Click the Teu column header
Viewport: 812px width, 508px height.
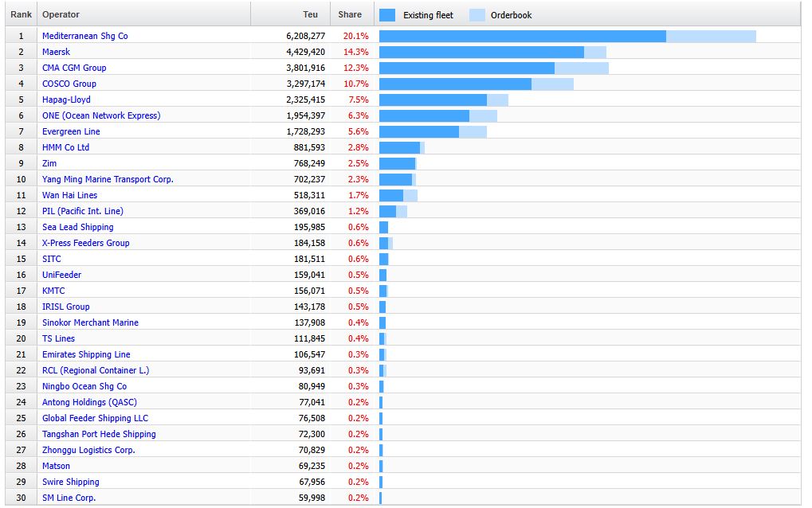point(291,14)
